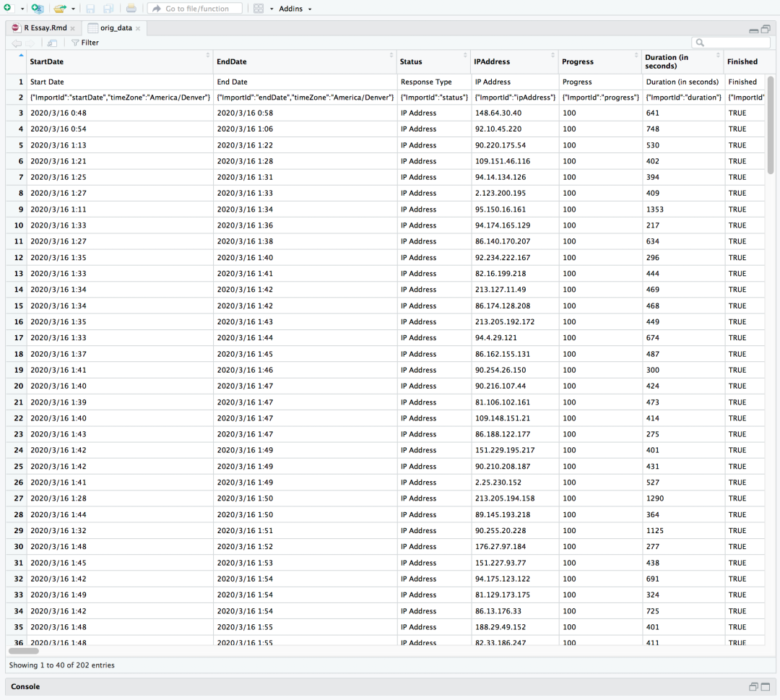The width and height of the screenshot is (780, 700).
Task: Sort by the IPAddress column
Action: pyautogui.click(x=514, y=61)
